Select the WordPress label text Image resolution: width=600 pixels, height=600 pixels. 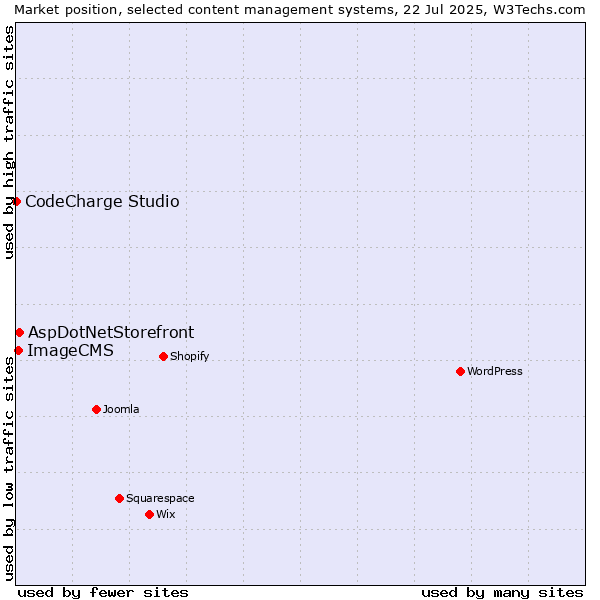495,371
